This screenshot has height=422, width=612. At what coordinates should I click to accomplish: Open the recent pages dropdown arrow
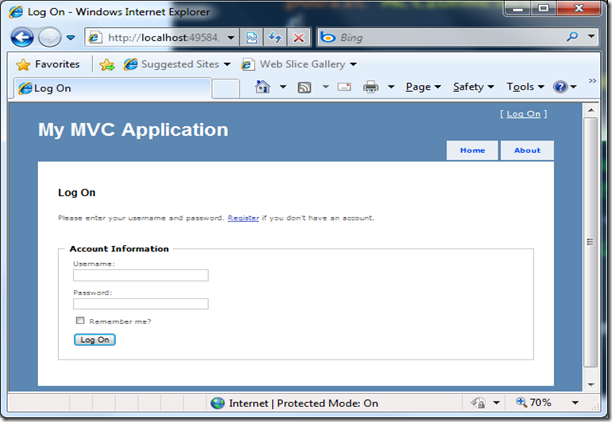[70, 38]
